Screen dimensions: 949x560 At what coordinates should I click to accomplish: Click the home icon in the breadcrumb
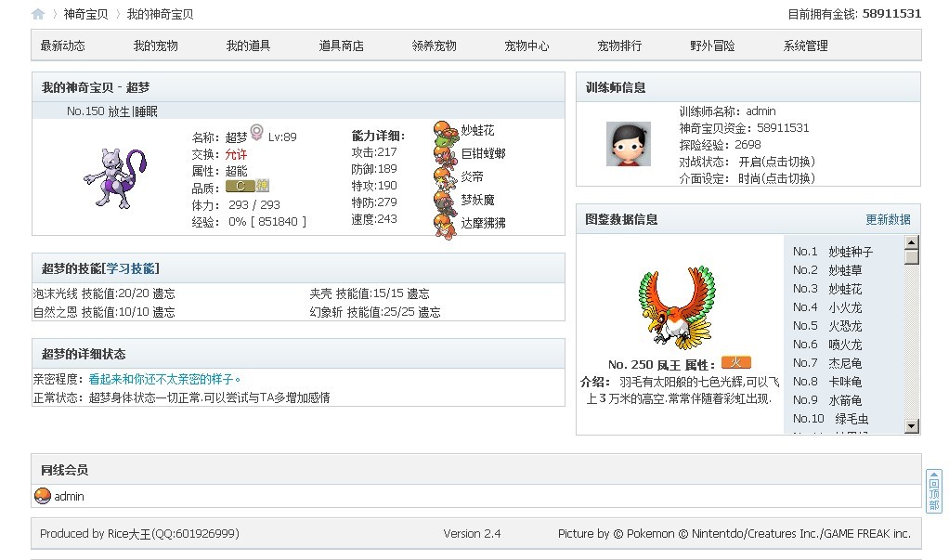[x=38, y=14]
